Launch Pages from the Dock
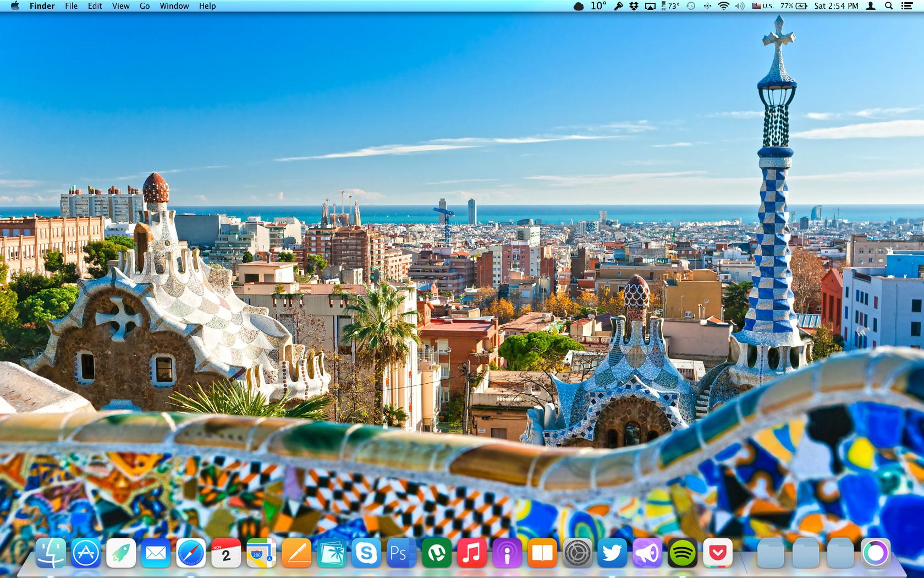 point(296,553)
